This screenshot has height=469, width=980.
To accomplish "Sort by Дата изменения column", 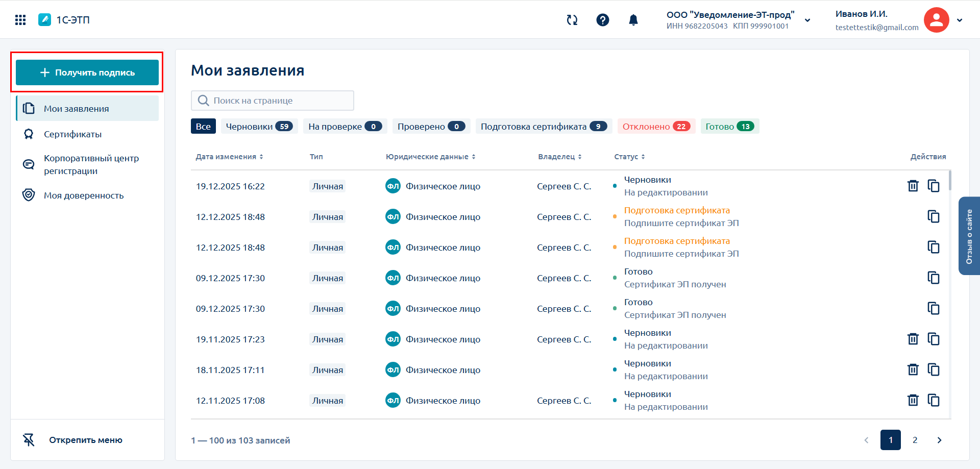I will (229, 157).
